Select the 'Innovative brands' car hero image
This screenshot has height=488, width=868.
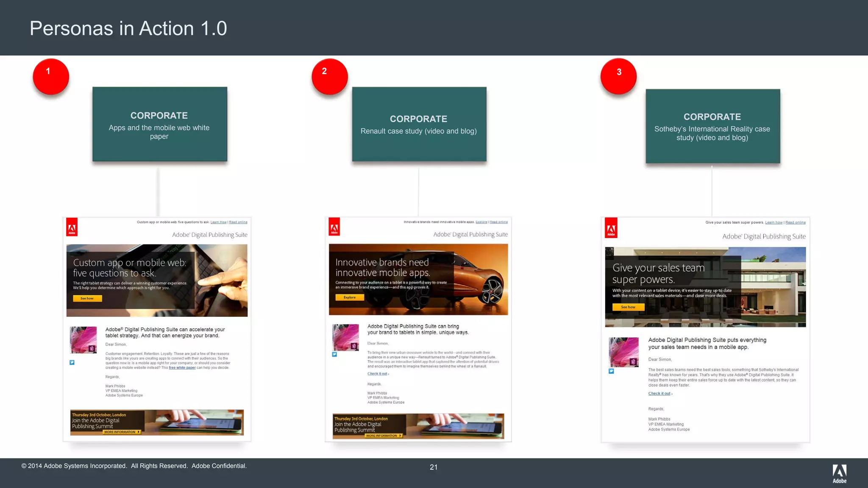click(418, 279)
